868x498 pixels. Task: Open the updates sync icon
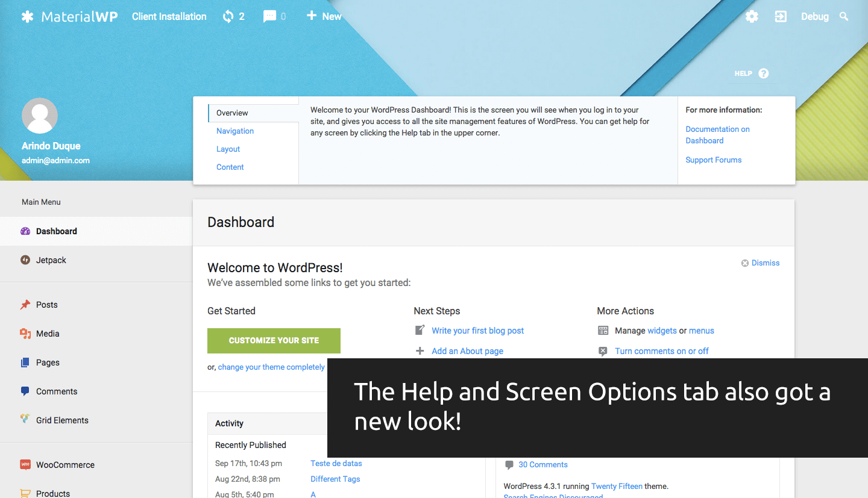tap(228, 16)
